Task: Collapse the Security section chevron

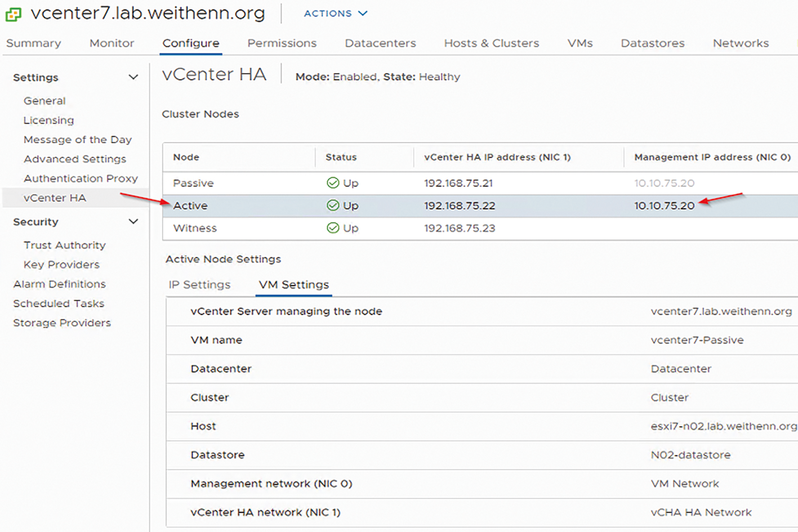Action: 133,222
